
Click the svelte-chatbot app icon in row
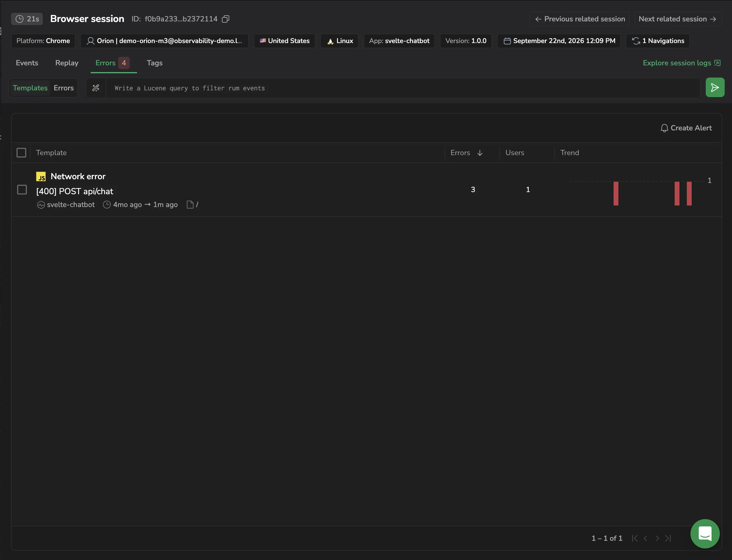point(41,205)
